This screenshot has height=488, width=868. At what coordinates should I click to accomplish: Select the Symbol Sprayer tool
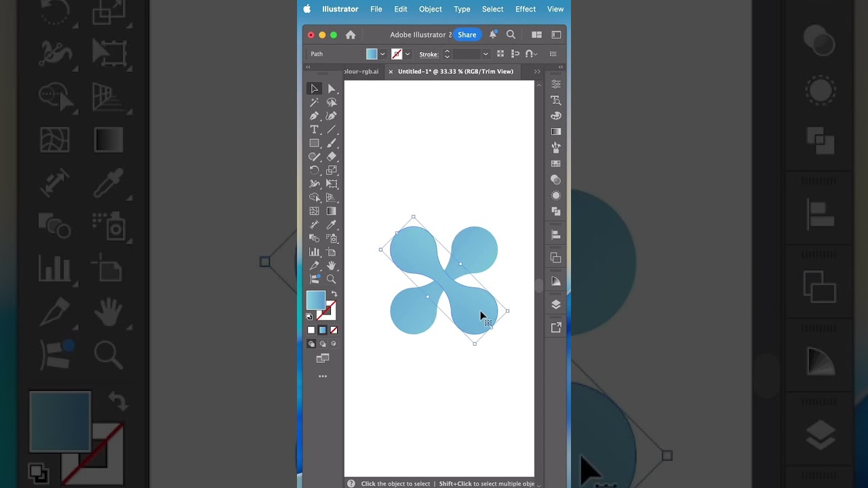click(332, 238)
